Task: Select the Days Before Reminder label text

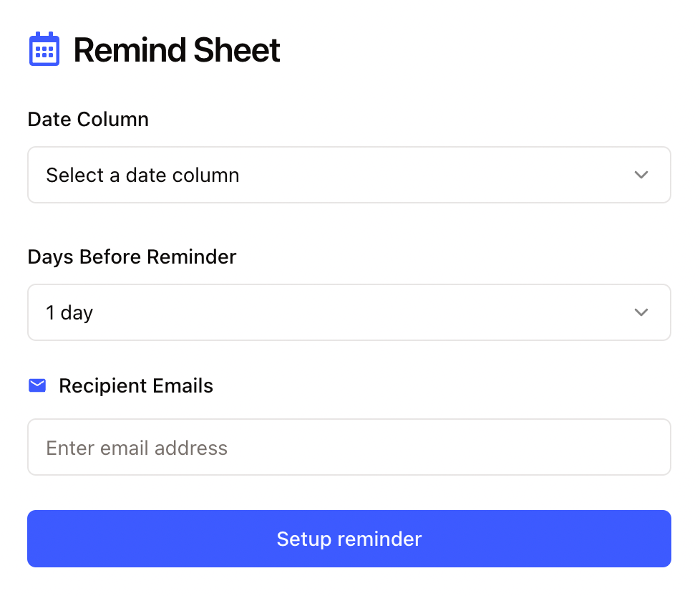Action: (x=132, y=256)
